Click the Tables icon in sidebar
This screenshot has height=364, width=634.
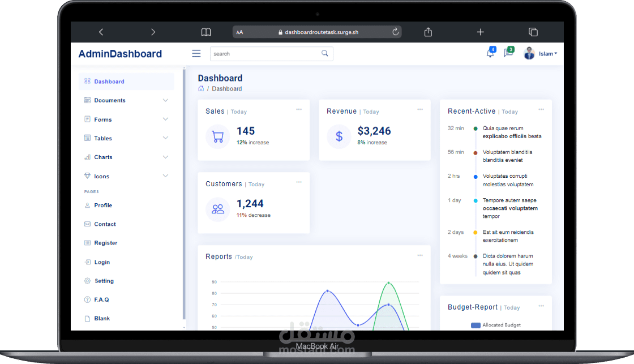[87, 138]
